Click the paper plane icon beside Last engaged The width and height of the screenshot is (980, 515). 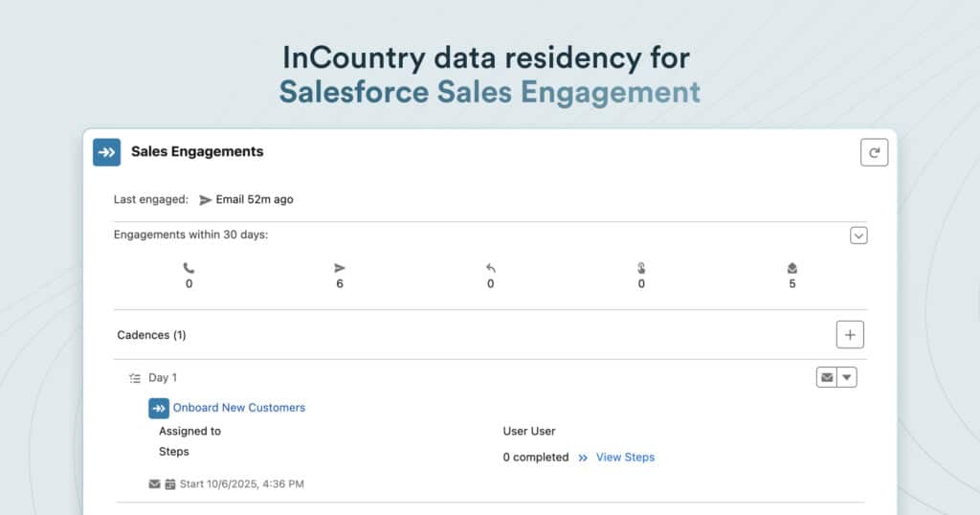(x=205, y=200)
